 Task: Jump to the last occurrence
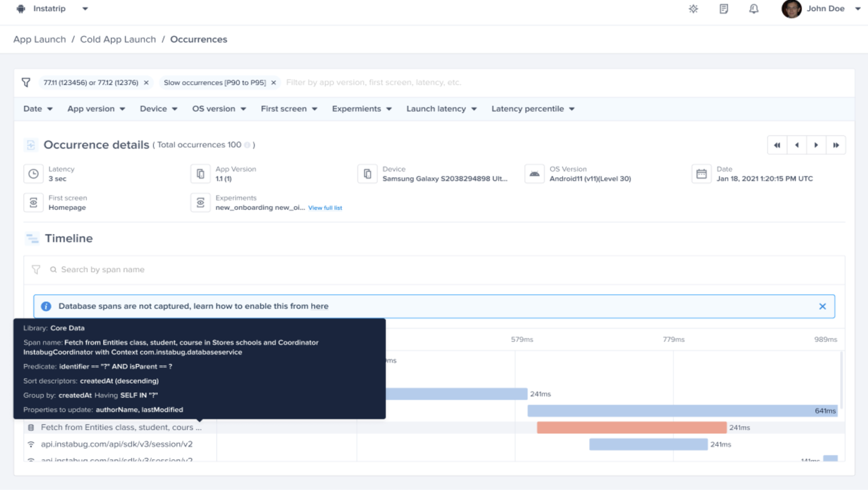(x=836, y=145)
